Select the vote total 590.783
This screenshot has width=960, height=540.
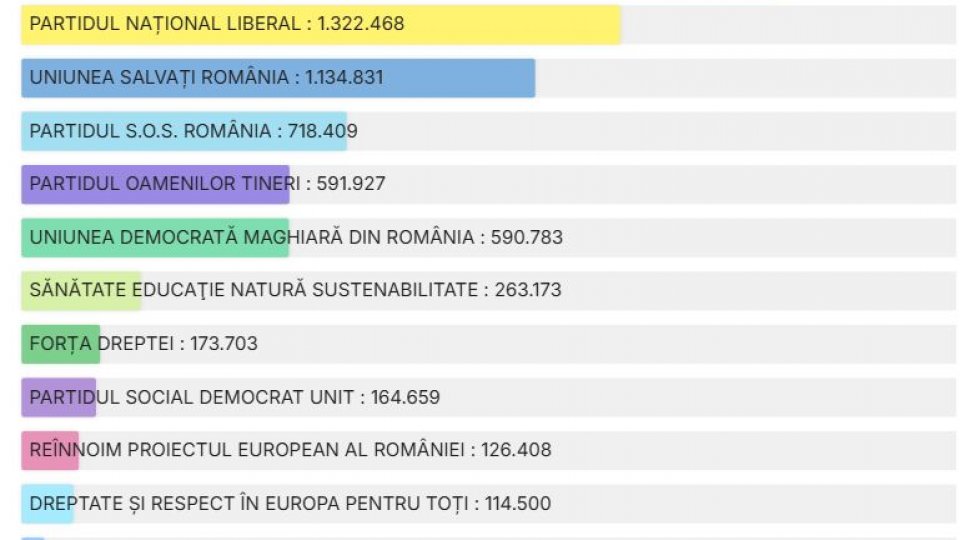click(529, 237)
